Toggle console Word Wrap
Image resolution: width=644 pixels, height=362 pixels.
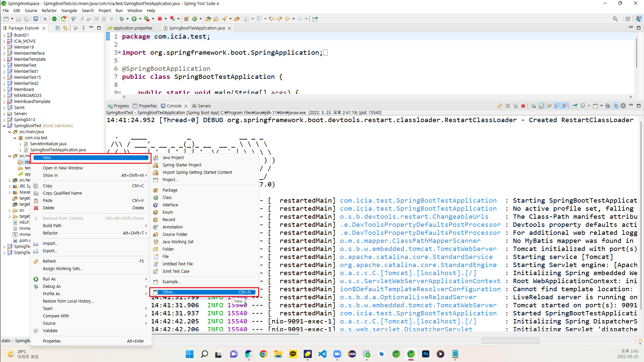point(549,106)
